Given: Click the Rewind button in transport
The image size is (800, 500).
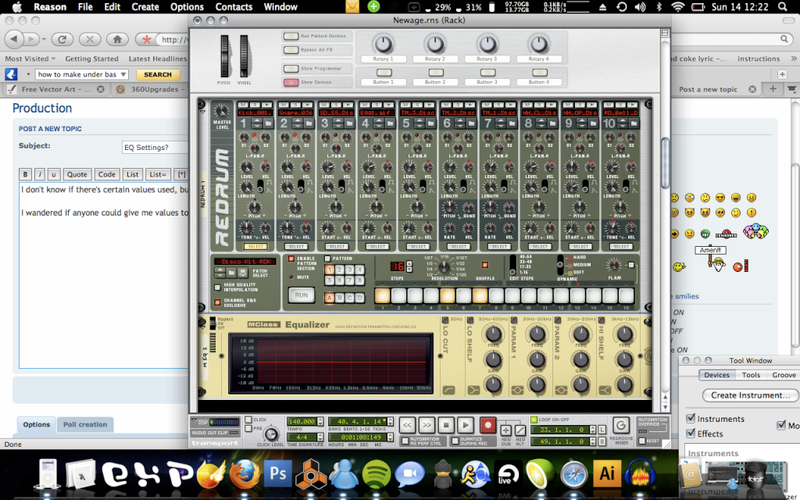Looking at the screenshot, I should point(407,424).
